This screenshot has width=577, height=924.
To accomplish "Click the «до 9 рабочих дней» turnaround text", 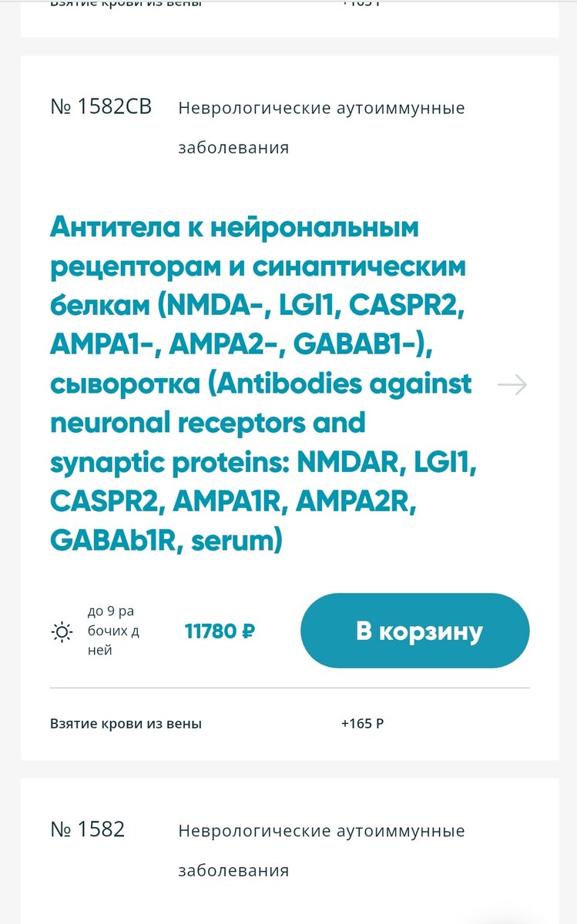I will coord(112,631).
